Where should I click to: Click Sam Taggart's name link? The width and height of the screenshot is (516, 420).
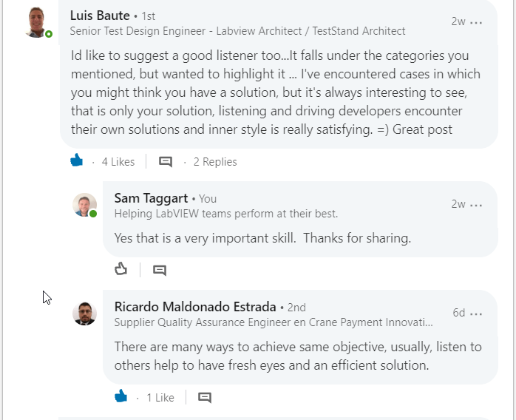(151, 198)
